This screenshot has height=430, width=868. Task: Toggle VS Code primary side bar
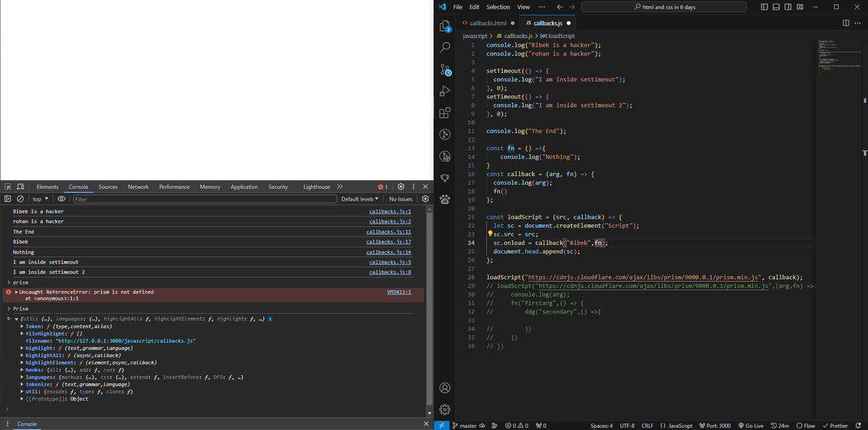coord(765,7)
